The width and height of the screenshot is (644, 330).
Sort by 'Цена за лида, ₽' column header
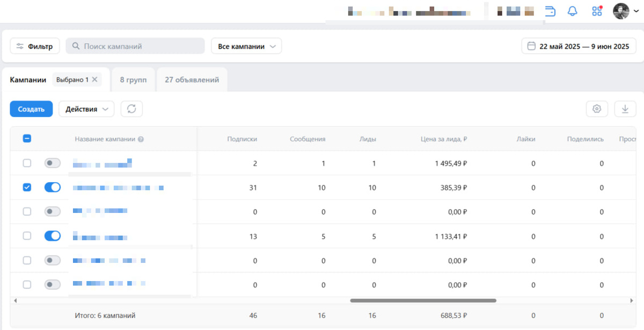point(444,139)
